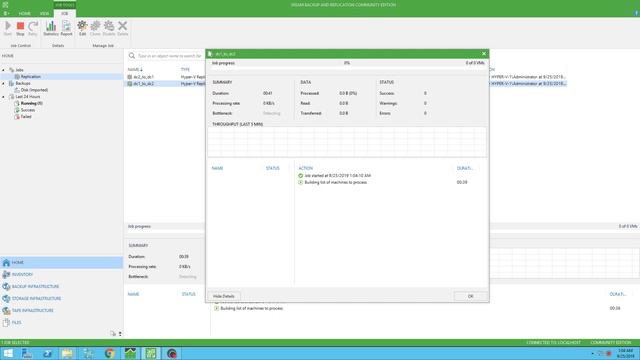Click the Stop job button in the ribbon
The width and height of the screenshot is (640, 360).
20,29
